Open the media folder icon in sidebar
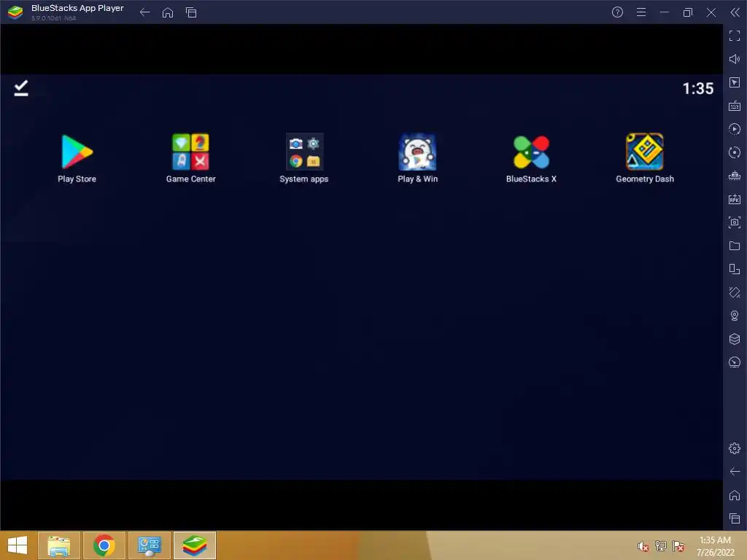Viewport: 747px width, 560px height. tap(735, 246)
